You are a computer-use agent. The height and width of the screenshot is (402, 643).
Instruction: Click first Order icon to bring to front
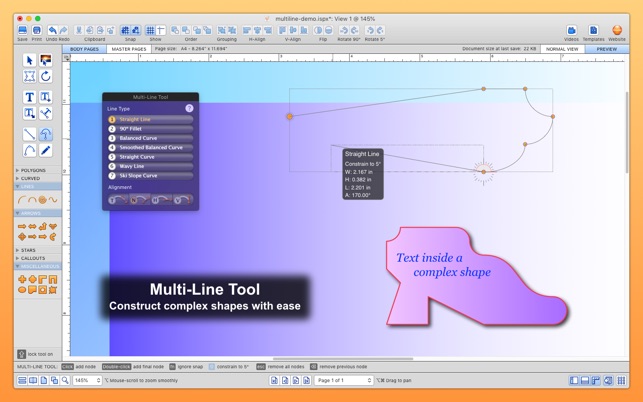pos(175,30)
